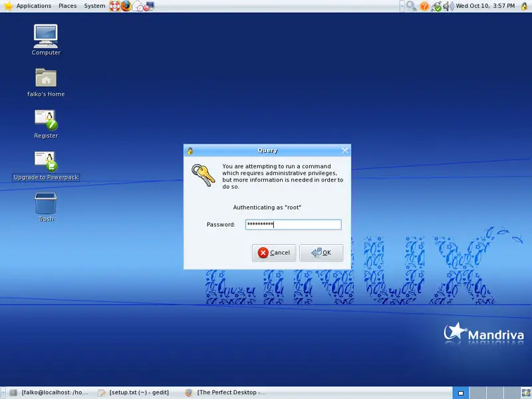Click the clock showing Wed Oct 10
Screen dimensions: 532x399
485,6
